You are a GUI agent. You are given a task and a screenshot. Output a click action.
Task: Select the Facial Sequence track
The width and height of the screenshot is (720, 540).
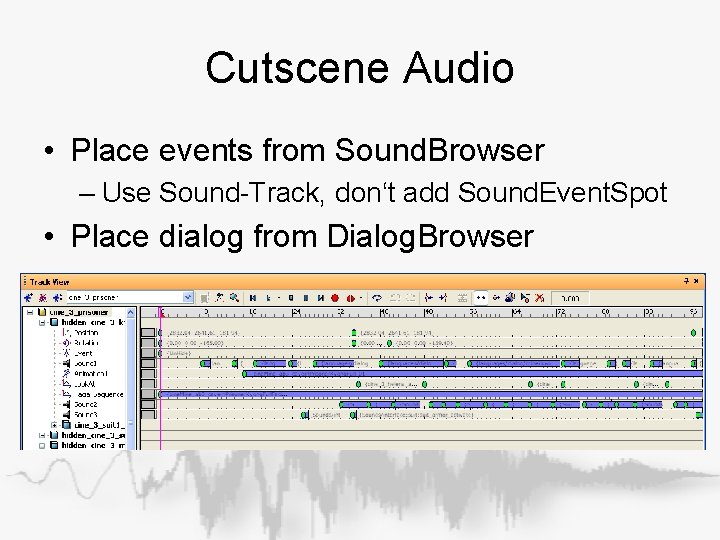[99, 394]
